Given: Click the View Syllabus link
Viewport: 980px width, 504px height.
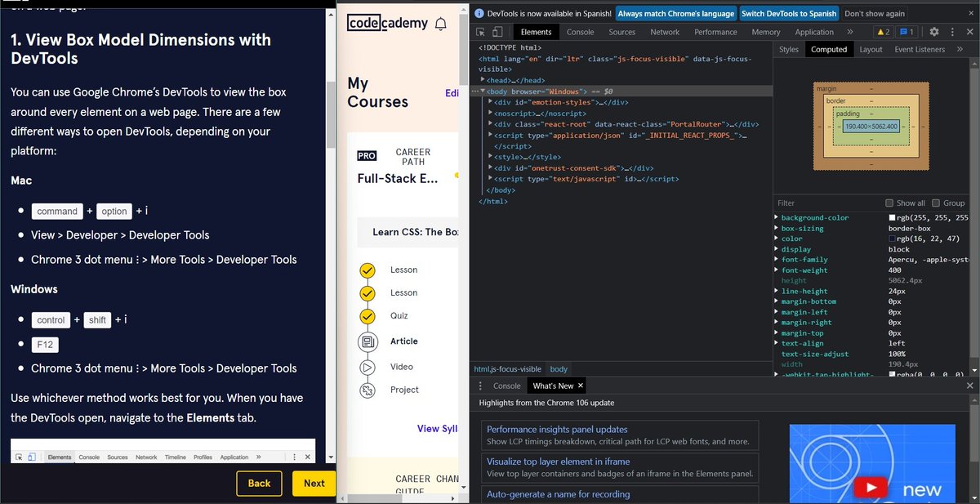Looking at the screenshot, I should pos(438,428).
